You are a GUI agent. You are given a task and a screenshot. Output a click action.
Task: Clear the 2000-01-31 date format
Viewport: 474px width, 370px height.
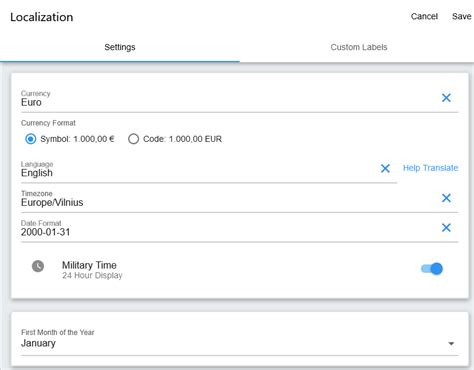tap(446, 228)
